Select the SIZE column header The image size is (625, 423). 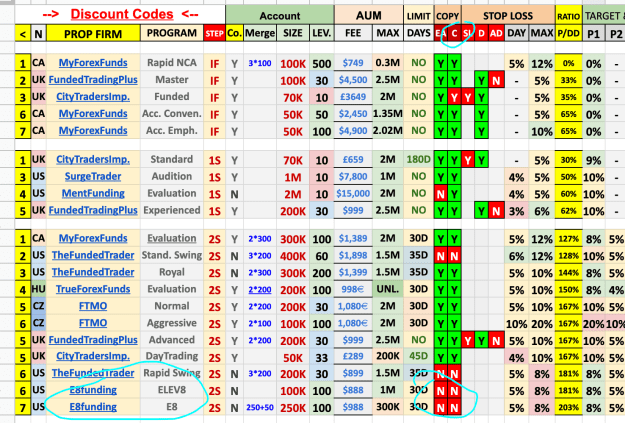pyautogui.click(x=293, y=33)
